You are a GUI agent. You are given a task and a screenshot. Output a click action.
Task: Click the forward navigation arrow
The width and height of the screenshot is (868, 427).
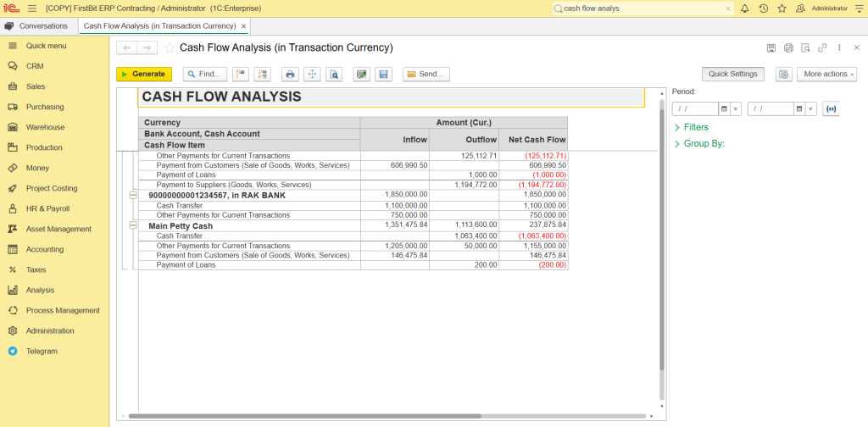(x=147, y=48)
